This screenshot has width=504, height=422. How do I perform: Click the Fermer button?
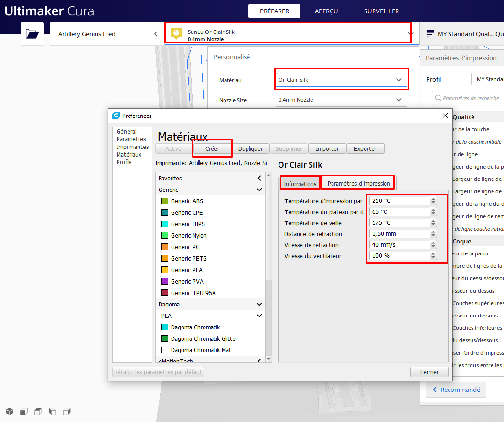pos(429,372)
